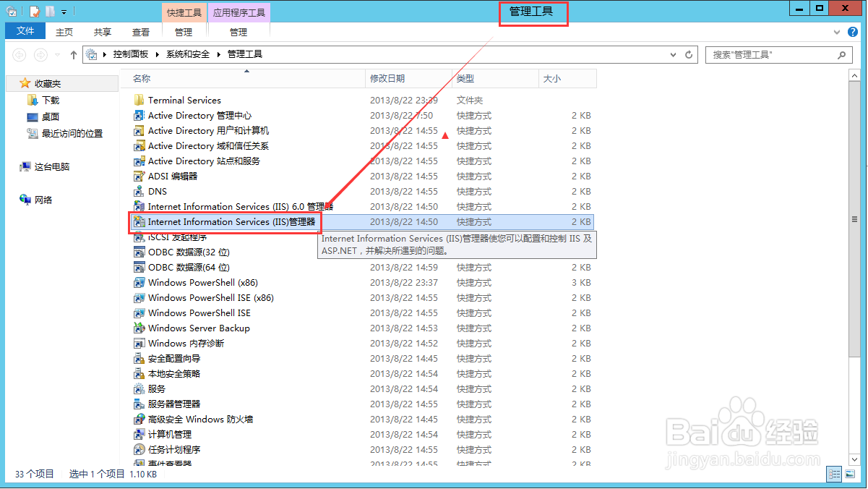Click the Active Directory 管理中心 shortcut icon
The image size is (868, 489).
[x=139, y=115]
